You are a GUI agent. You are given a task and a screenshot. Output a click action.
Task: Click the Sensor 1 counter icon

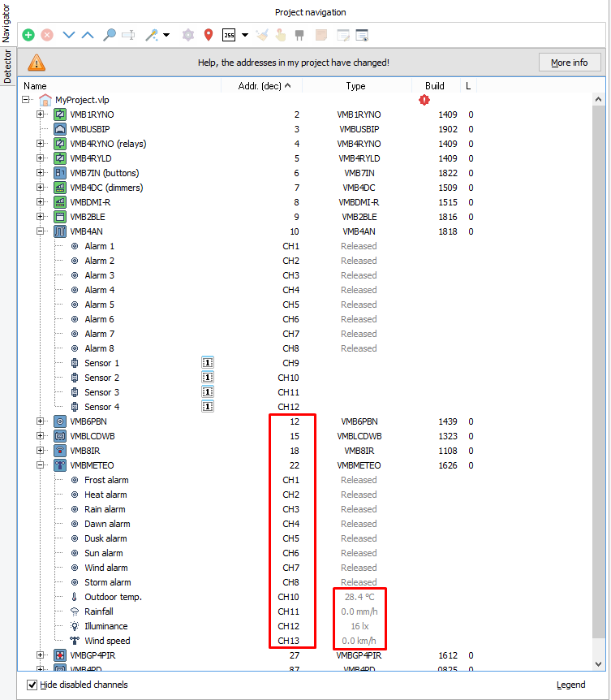tap(208, 363)
